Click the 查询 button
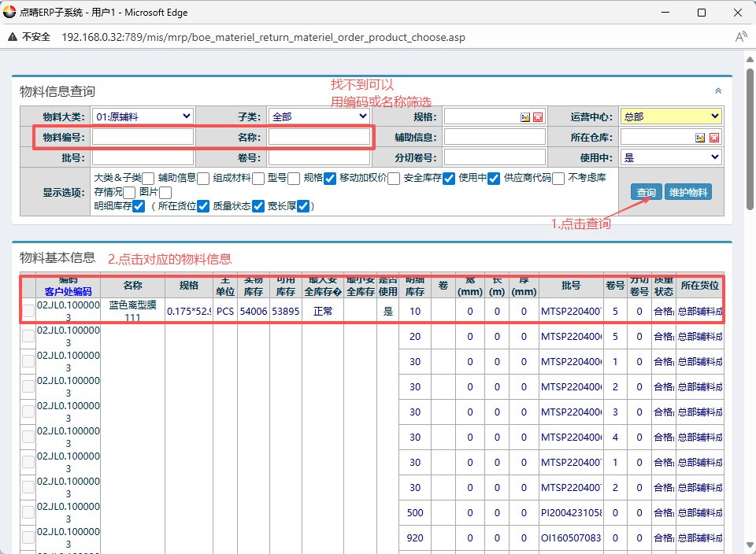Image resolution: width=756 pixels, height=554 pixels. tap(646, 192)
